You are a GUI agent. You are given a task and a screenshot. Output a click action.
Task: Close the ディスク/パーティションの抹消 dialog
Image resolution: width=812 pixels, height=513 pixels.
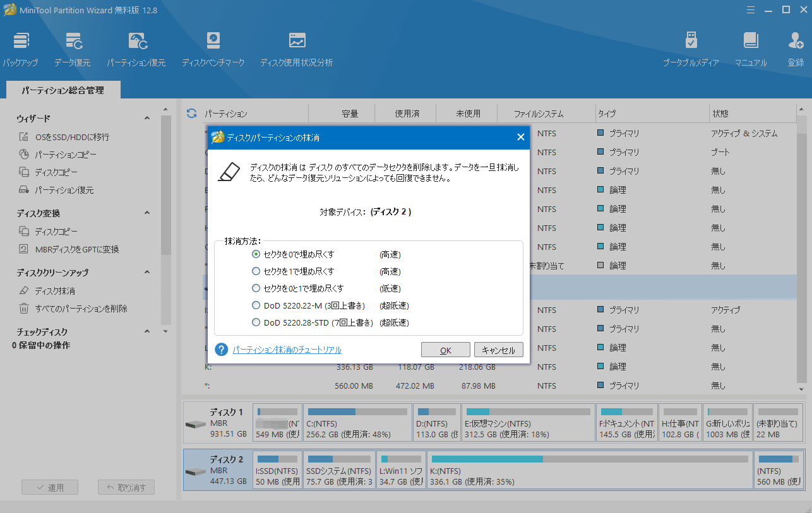tap(521, 137)
